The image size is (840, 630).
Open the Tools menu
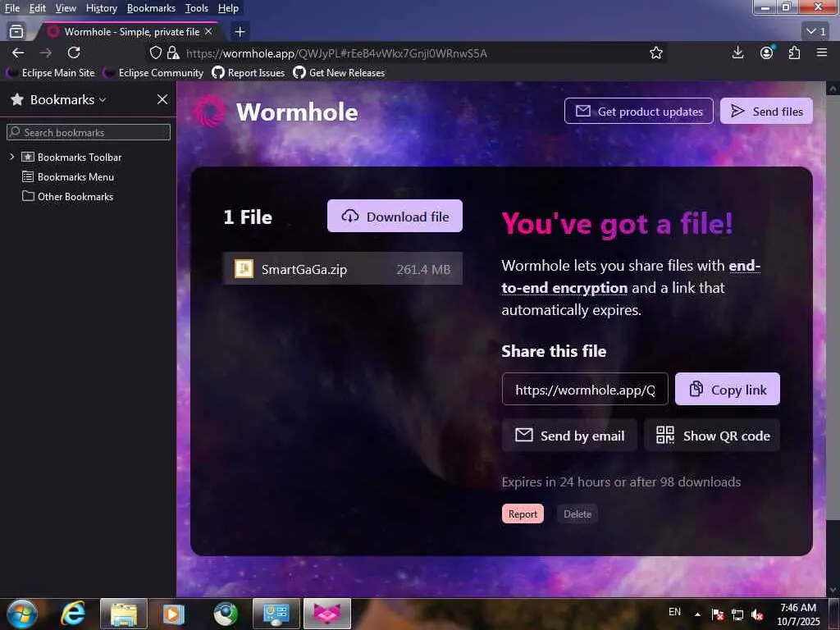(x=197, y=8)
